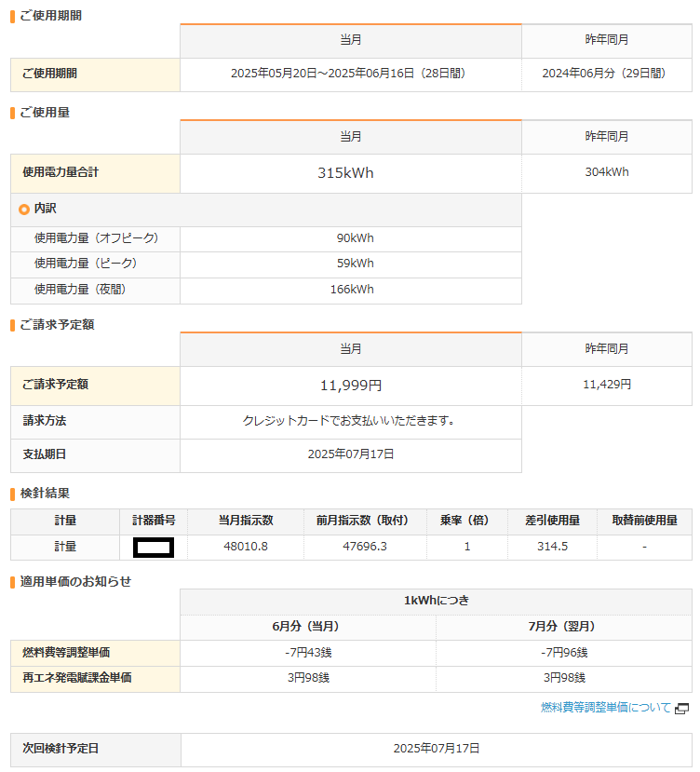Click the orange circle icon next to 内訳

pyautogui.click(x=24, y=210)
